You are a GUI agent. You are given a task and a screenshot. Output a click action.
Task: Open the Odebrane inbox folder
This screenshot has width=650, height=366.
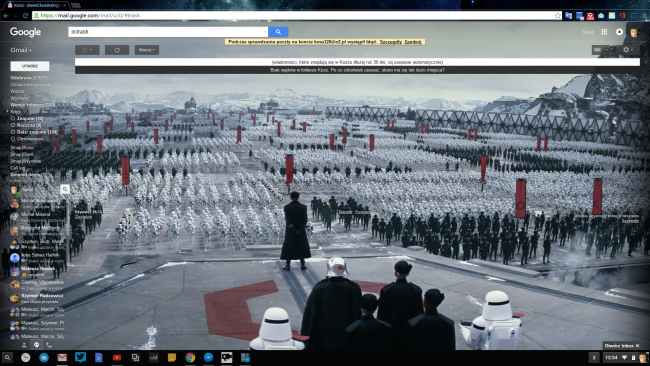[x=29, y=78]
